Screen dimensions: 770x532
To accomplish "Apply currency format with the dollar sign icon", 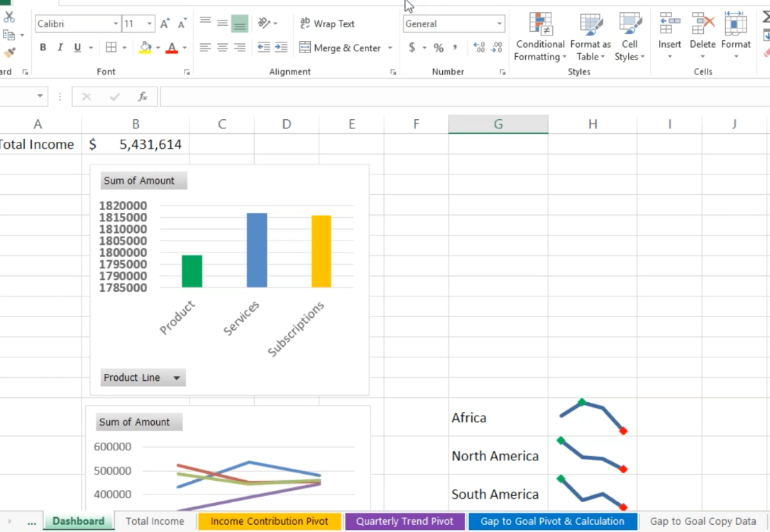I will coord(412,48).
